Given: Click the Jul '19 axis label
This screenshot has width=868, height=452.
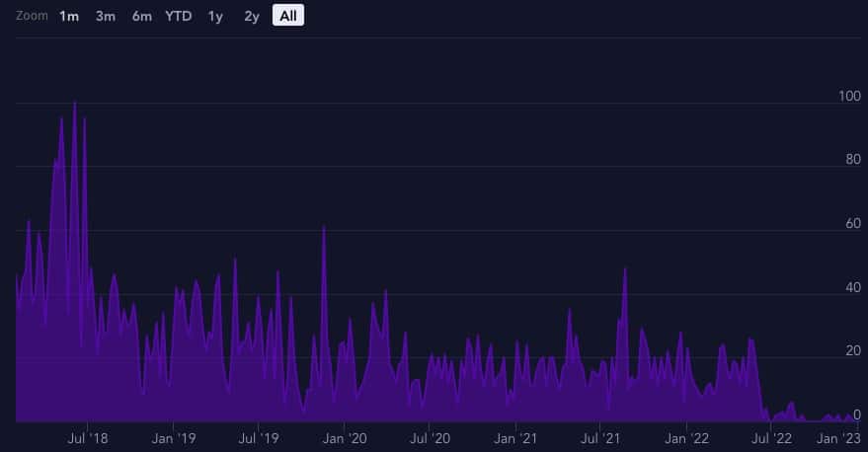Looking at the screenshot, I should coord(259,439).
